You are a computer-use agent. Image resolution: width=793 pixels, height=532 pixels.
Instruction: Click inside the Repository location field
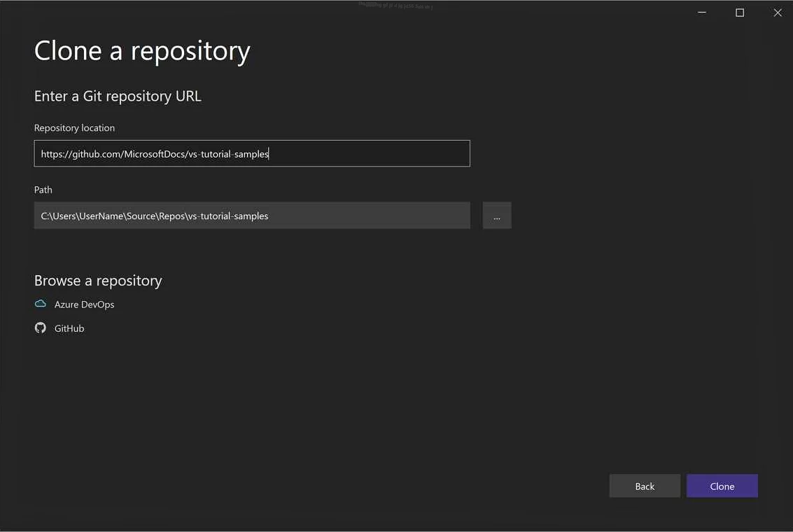(252, 153)
